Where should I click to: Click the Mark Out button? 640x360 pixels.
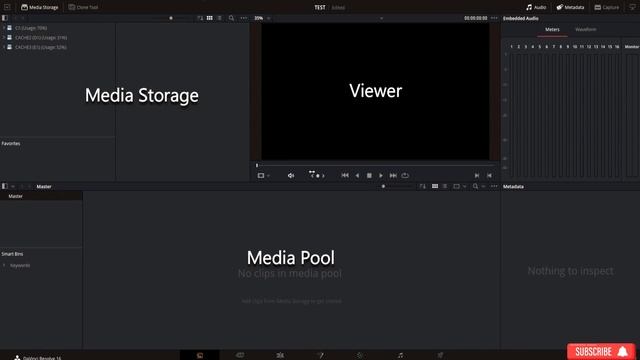489,176
